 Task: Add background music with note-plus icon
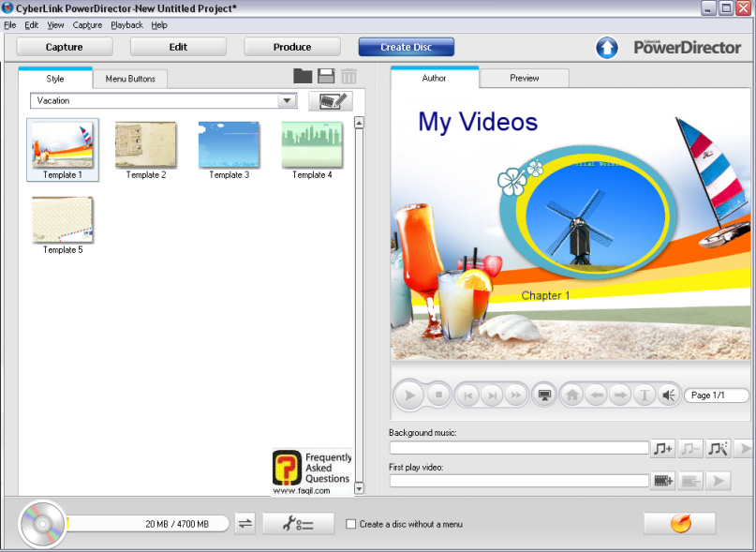pyautogui.click(x=663, y=449)
